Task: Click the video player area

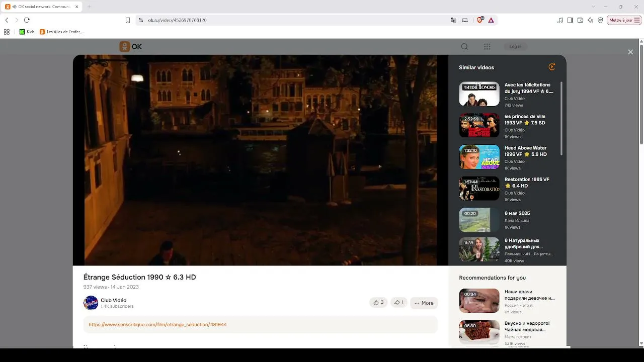Action: coord(261,160)
